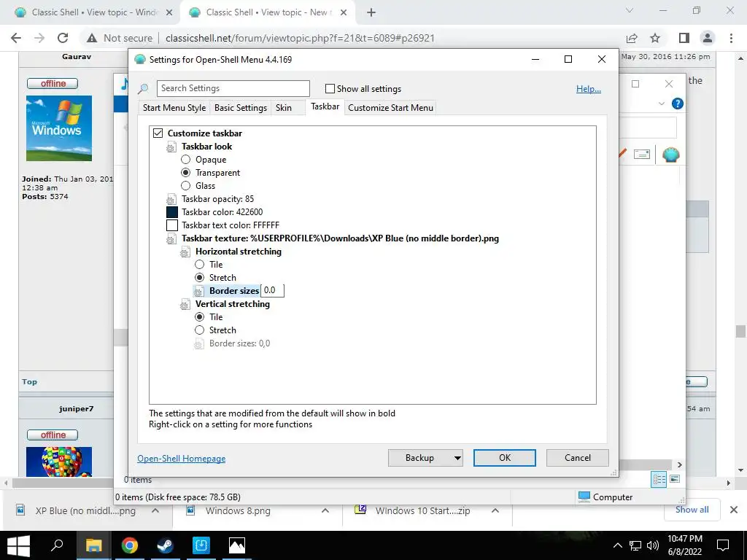Viewport: 747px width, 560px height.
Task: Open a new browser tab
Action: [371, 12]
